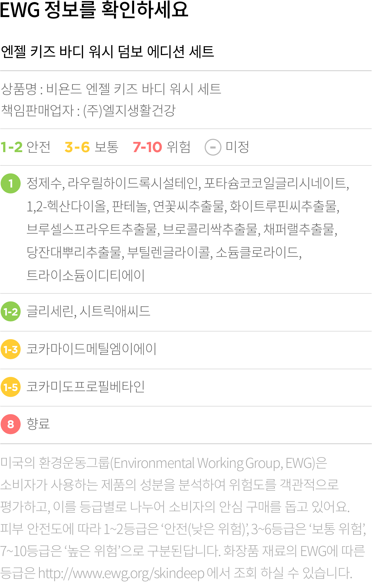Screen dimensions: 372x588
Task: Click the red grade 8 badge
Action: tap(11, 424)
